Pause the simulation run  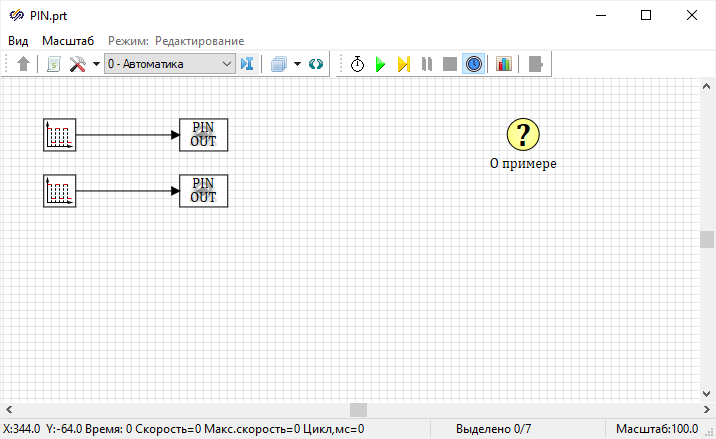(427, 64)
